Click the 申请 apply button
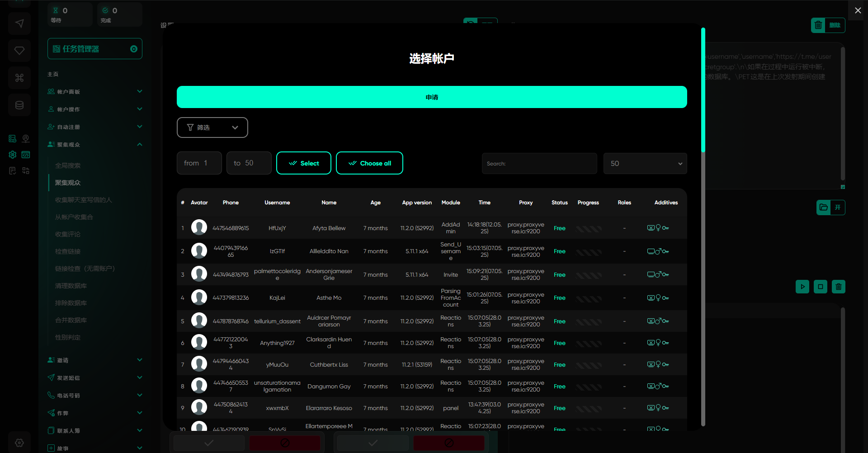The height and width of the screenshot is (453, 868). (432, 97)
